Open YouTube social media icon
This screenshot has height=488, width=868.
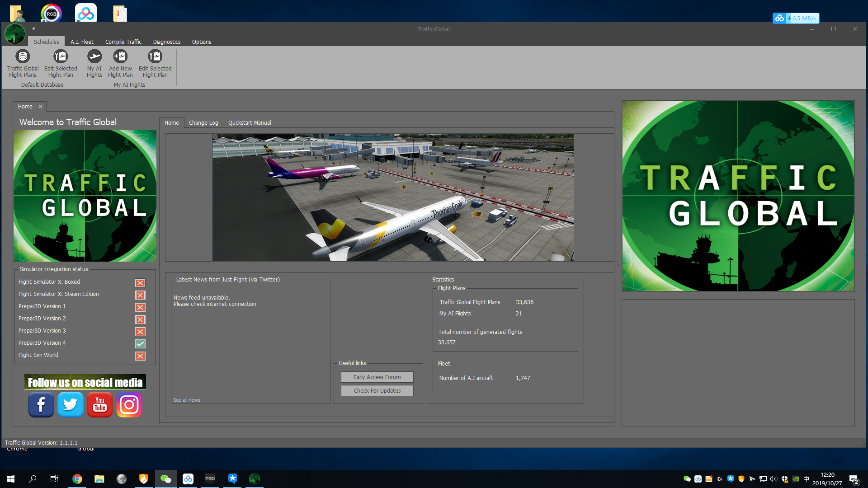click(x=100, y=404)
